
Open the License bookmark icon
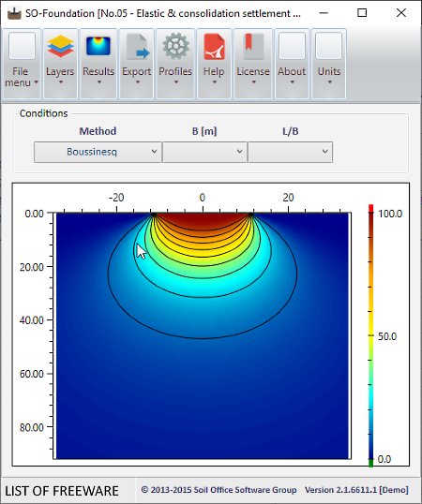point(253,47)
